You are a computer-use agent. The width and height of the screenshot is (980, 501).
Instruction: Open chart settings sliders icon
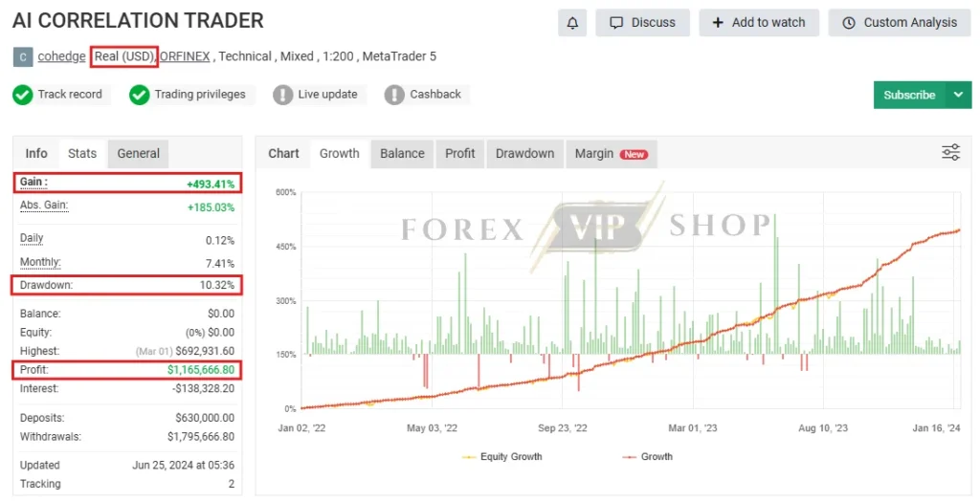click(x=950, y=152)
